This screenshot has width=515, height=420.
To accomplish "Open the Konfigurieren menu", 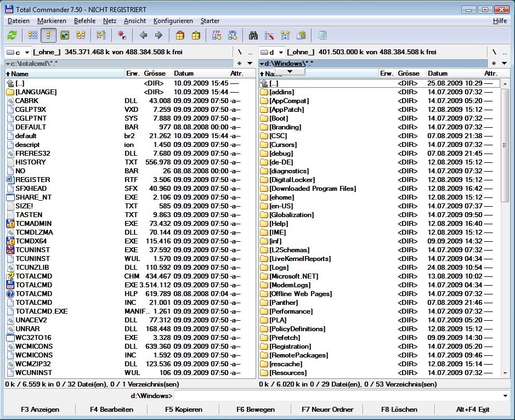I will click(x=174, y=20).
